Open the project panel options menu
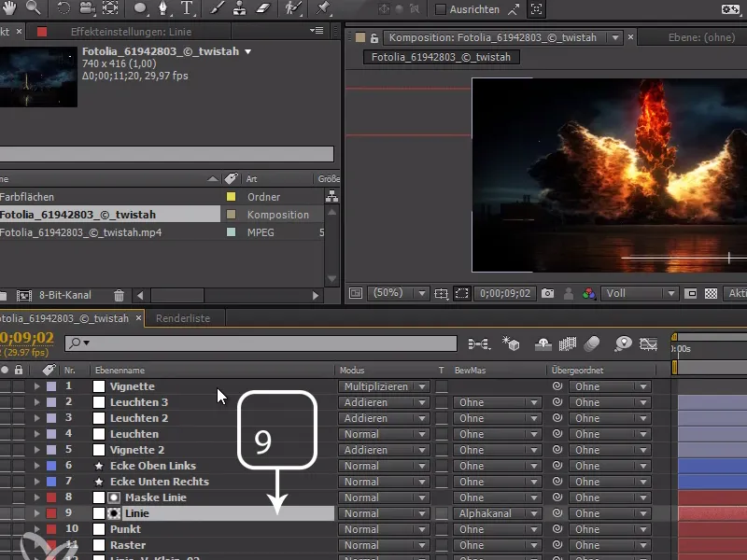This screenshot has width=747, height=560. [317, 31]
